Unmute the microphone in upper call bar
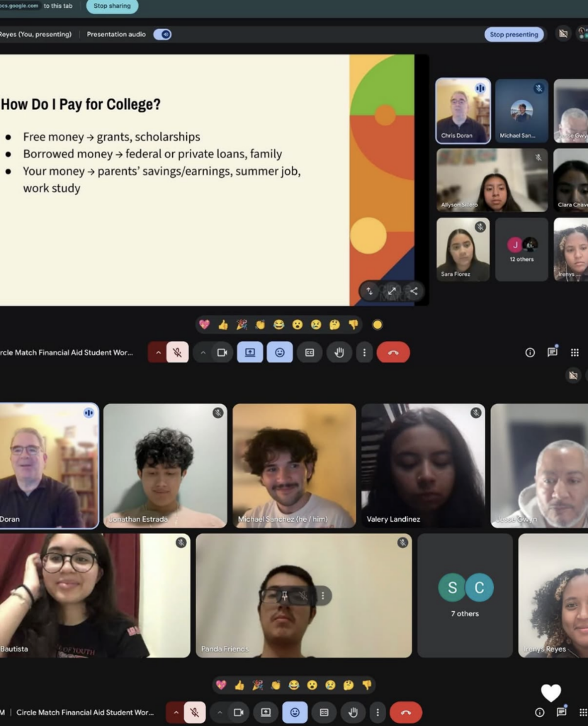 tap(177, 352)
